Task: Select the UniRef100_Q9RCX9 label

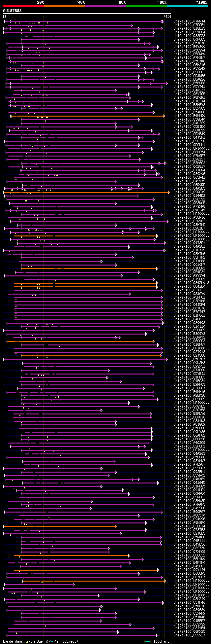Action: [190, 192]
